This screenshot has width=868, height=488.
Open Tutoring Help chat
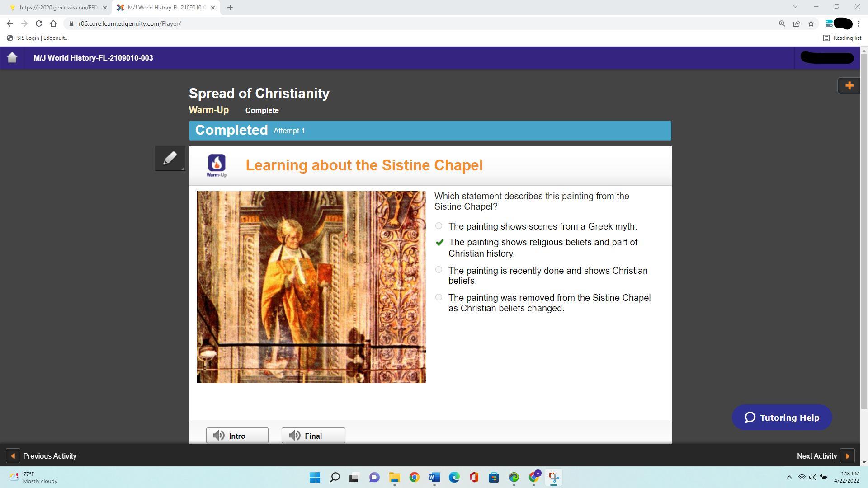pyautogui.click(x=782, y=418)
